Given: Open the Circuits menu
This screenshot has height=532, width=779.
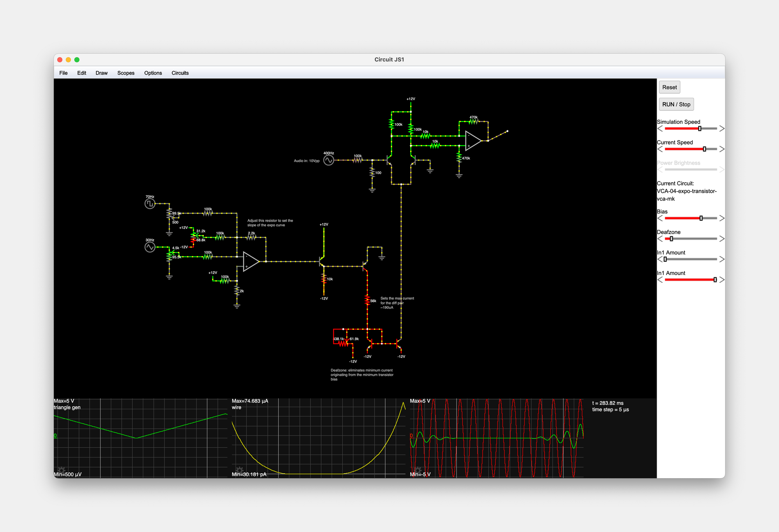Looking at the screenshot, I should tap(180, 73).
